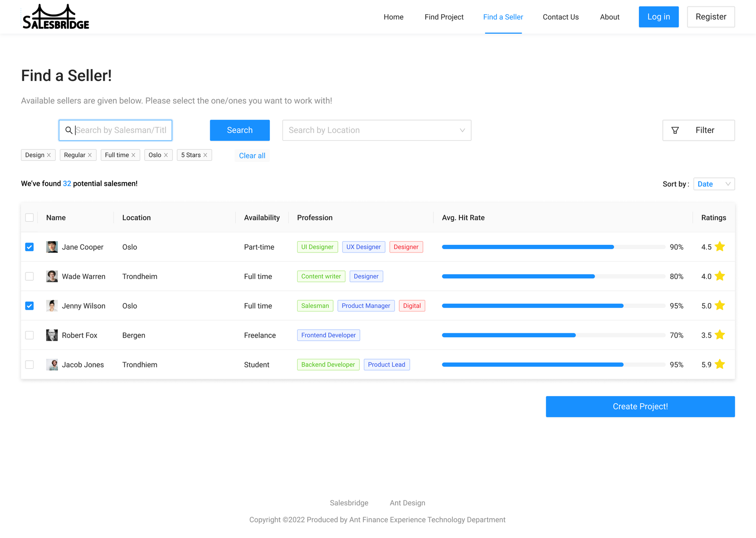Click the magnifier icon in search field
Image resolution: width=756 pixels, height=538 pixels.
[69, 130]
